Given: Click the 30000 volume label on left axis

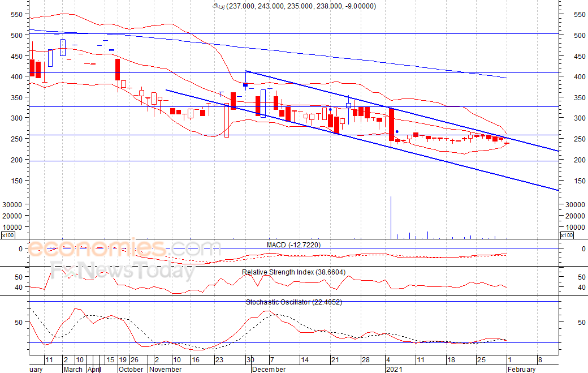Looking at the screenshot, I should pyautogui.click(x=13, y=204).
